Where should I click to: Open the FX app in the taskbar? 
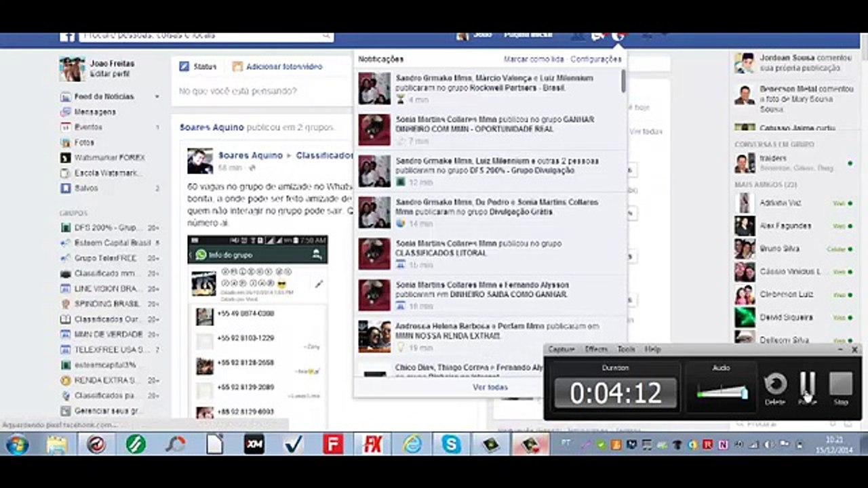[372, 445]
